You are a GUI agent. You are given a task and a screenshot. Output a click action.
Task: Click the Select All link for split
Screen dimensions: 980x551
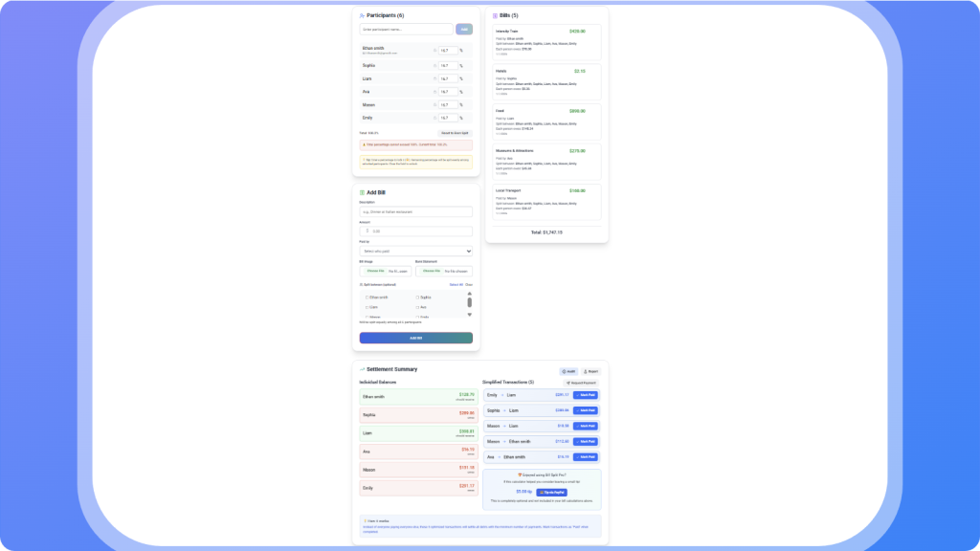coord(456,284)
